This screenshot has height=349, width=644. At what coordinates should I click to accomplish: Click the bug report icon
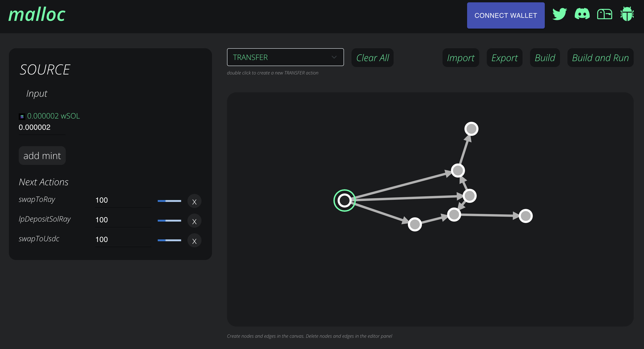(x=627, y=14)
